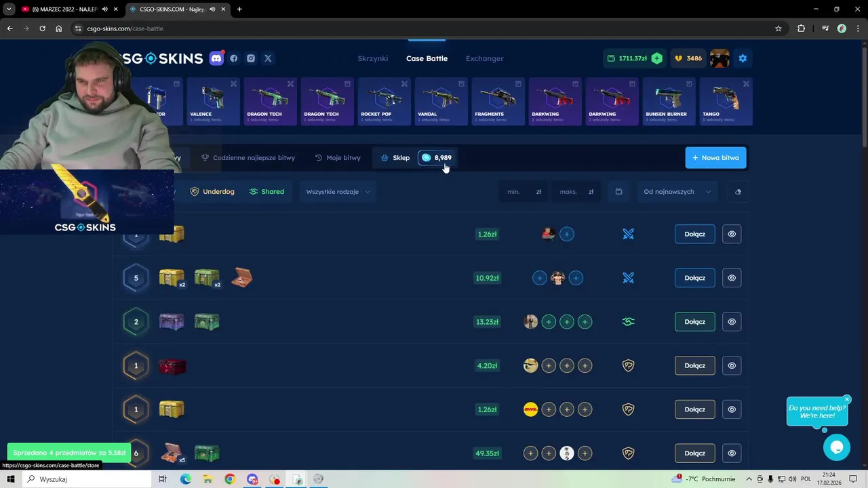The image size is (868, 488).
Task: Join the 4.20zł underdog battle
Action: [694, 365]
